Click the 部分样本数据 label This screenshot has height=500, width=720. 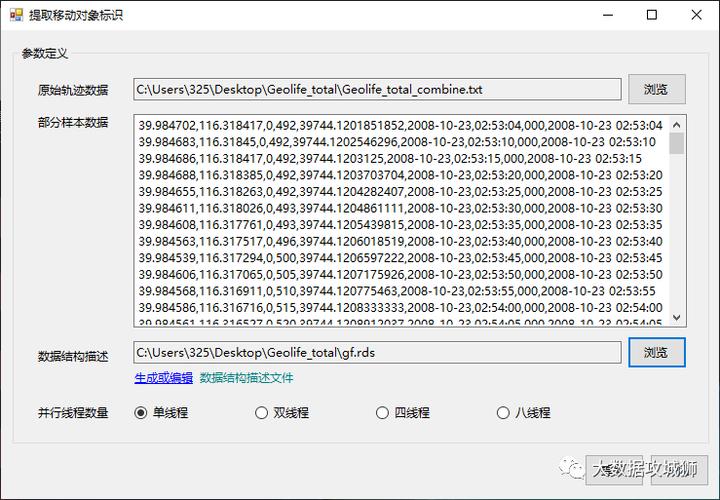(73, 122)
